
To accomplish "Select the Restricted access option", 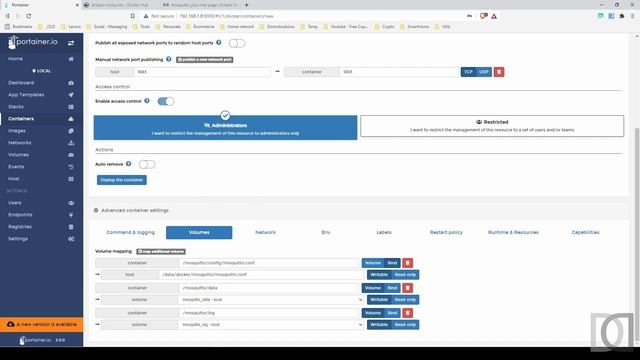I will pyautogui.click(x=492, y=126).
